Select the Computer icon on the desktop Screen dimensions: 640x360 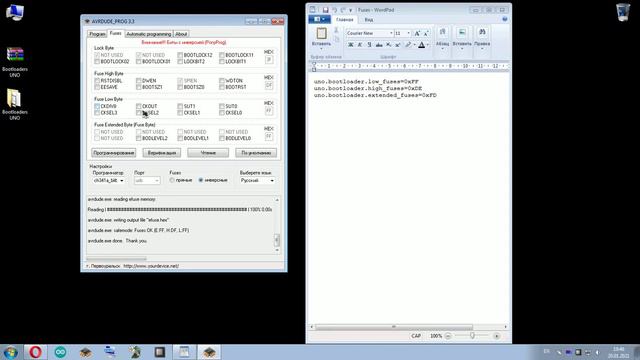click(x=15, y=12)
